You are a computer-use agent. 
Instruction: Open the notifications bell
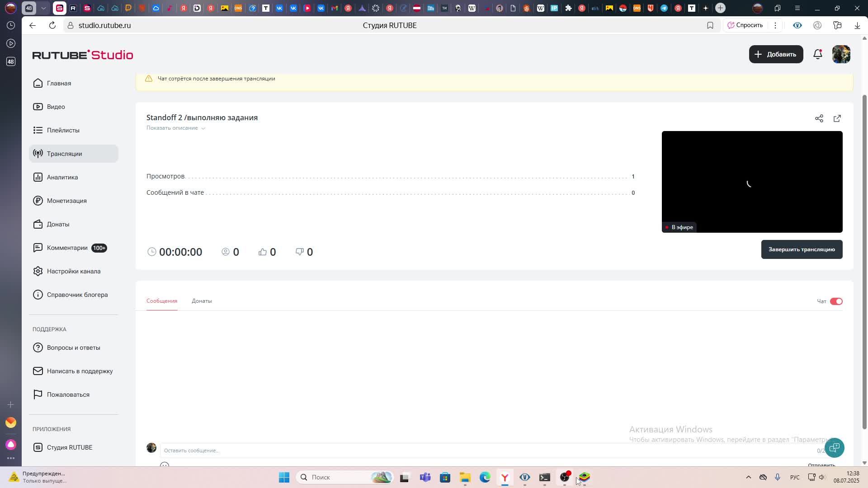tap(817, 55)
